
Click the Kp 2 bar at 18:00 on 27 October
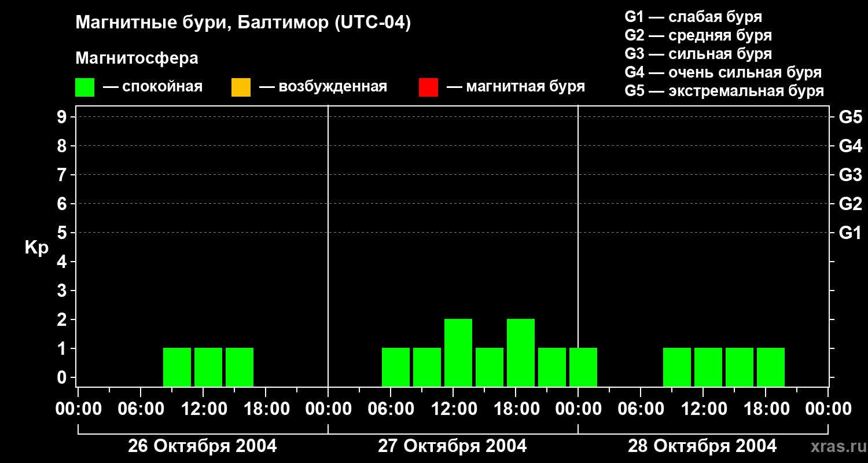521,352
